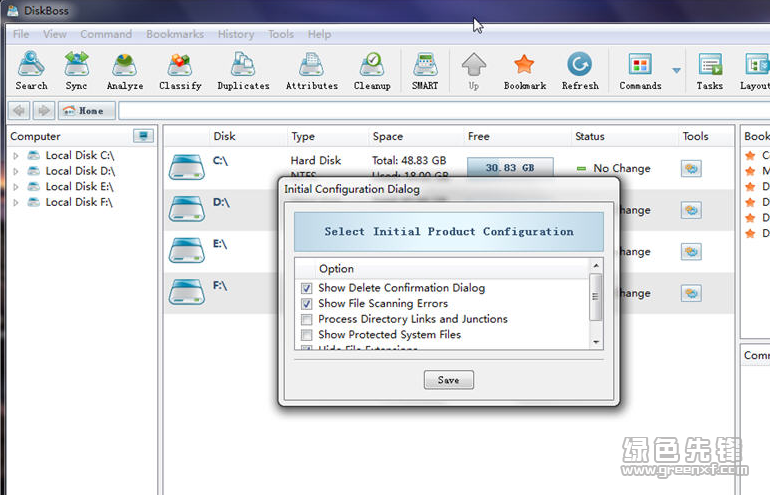Viewport: 770px width, 495px height.
Task: Uncheck Show File Scanning Errors
Action: click(x=306, y=304)
